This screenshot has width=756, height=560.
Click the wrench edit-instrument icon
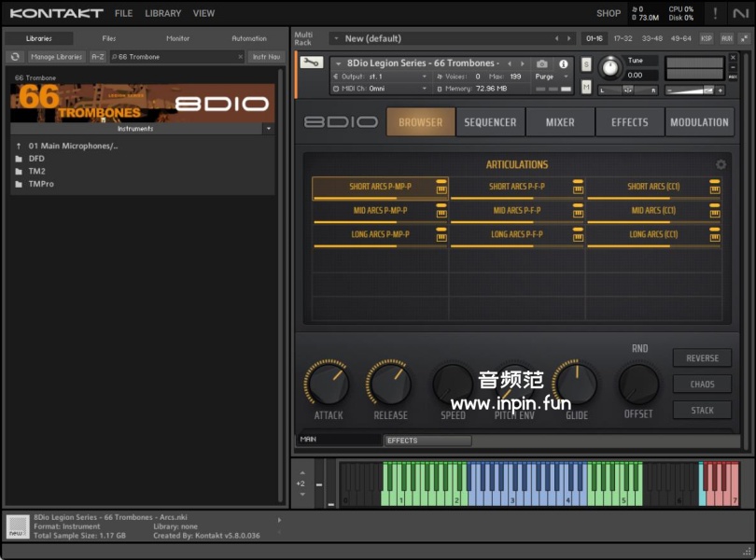click(312, 63)
